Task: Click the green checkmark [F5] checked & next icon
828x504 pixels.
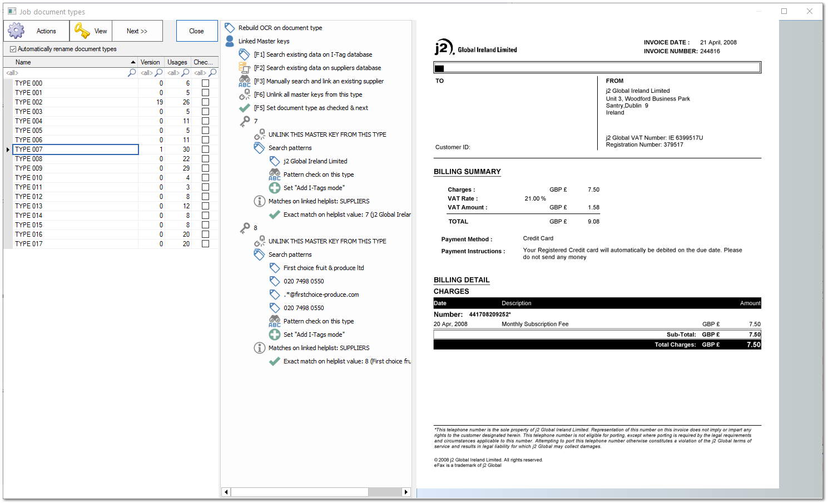Action: 244,108
